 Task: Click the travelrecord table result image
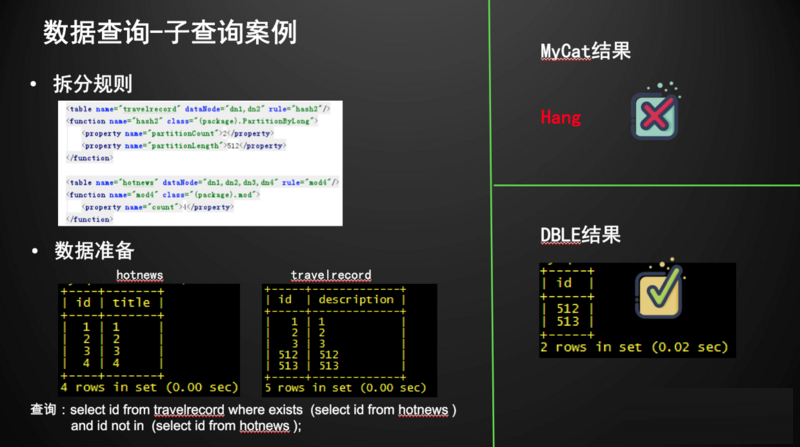click(x=349, y=340)
